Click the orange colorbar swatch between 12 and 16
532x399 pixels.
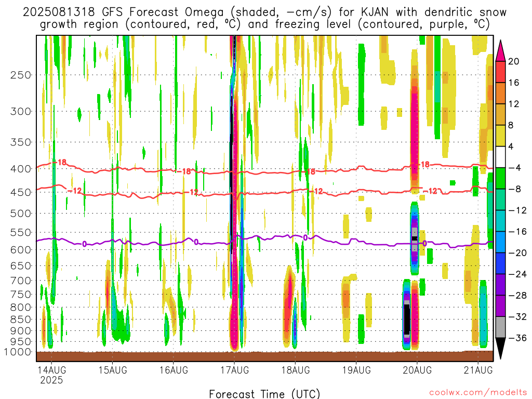pos(500,93)
